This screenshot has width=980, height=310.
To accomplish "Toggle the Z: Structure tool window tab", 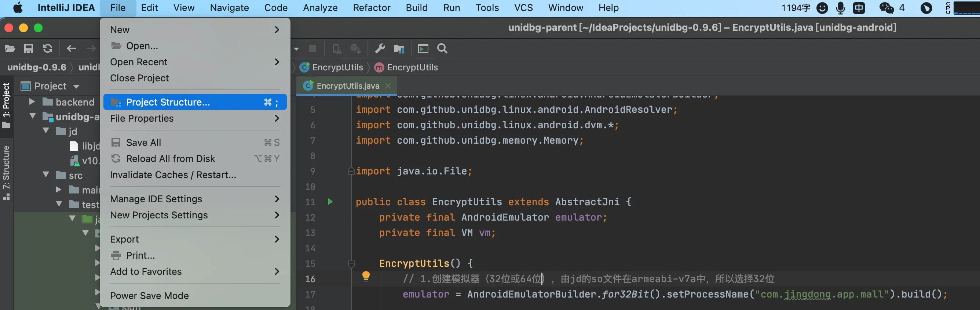I will point(7,173).
